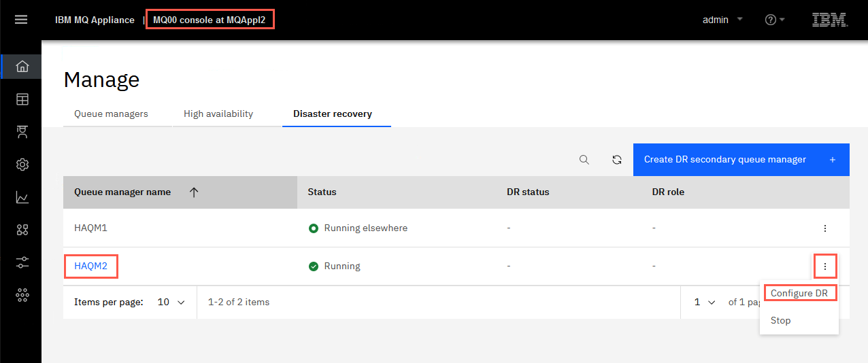Open the messaging queue sidebar icon
Image resolution: width=868 pixels, height=363 pixels.
[22, 132]
